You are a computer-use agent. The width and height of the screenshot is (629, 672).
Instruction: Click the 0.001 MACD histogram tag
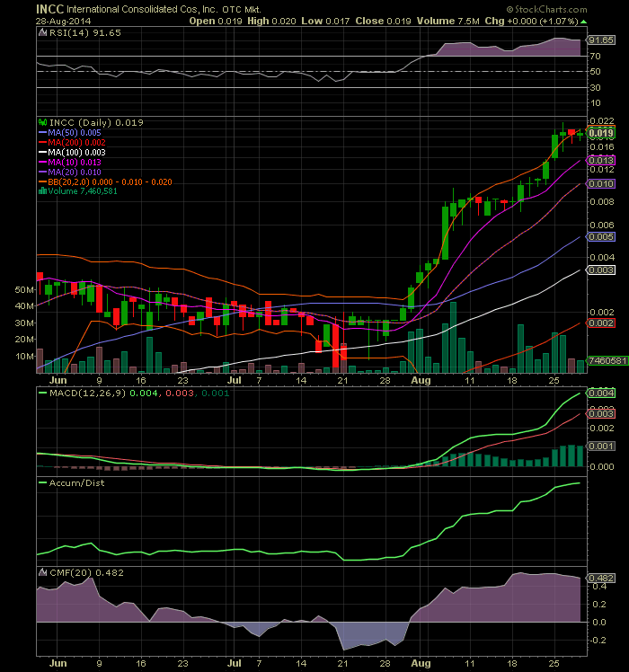click(601, 447)
